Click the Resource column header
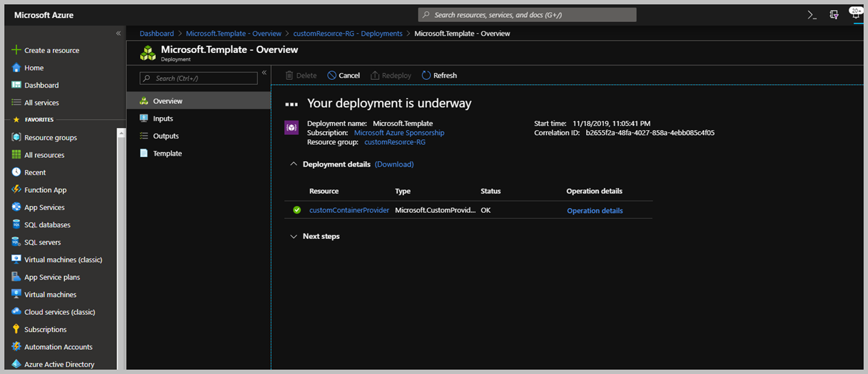Screen dimensions: 868x374 coord(324,191)
